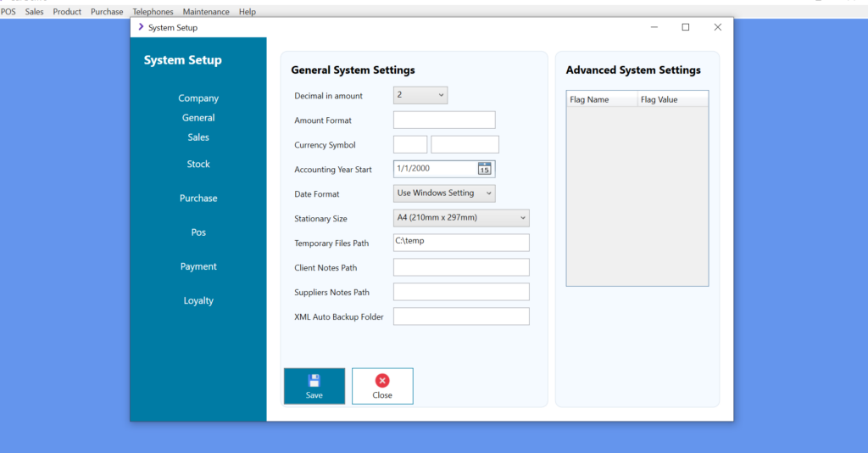The width and height of the screenshot is (868, 453).
Task: Open the Date Format dropdown
Action: [x=488, y=193]
